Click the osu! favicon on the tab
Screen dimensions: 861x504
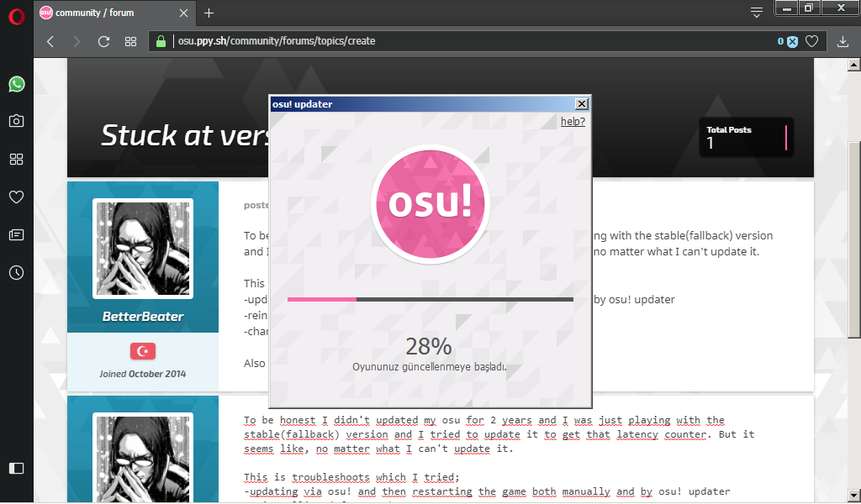pyautogui.click(x=46, y=13)
